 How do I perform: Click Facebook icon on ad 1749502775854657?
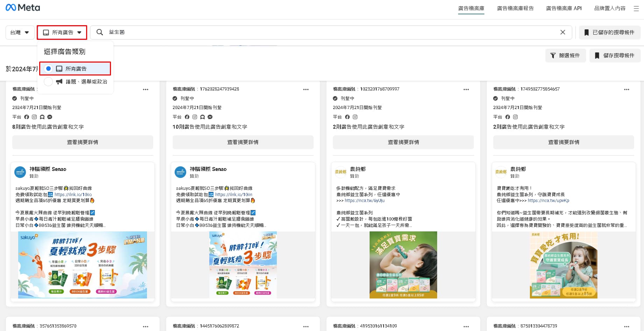pos(507,117)
